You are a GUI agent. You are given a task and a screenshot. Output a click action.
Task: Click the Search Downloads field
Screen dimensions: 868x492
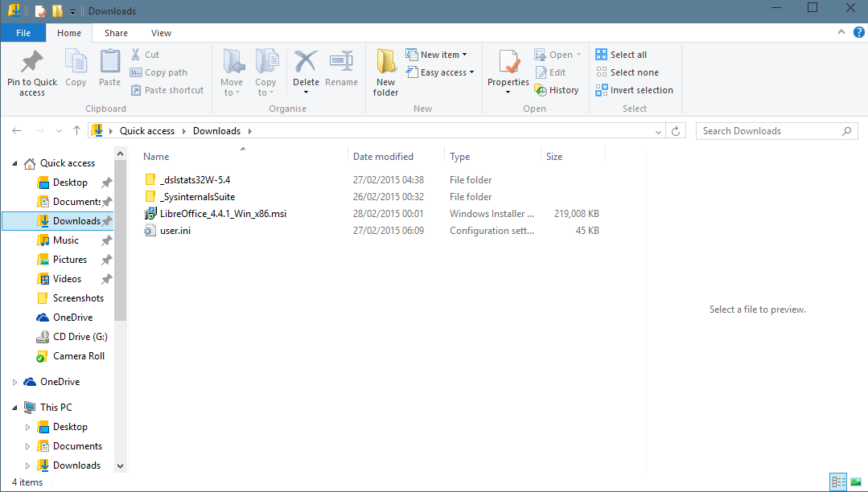pos(768,131)
